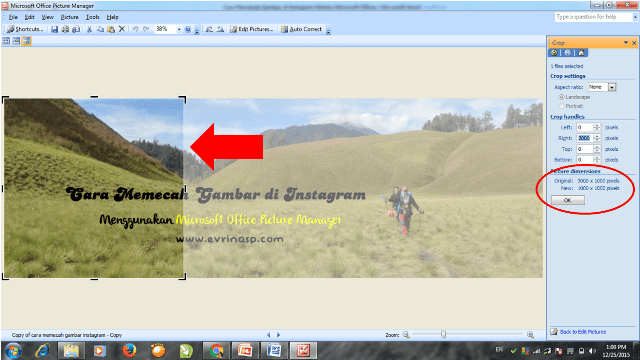Switch to Filmstrip view icon
This screenshot has height=360, width=640.
tap(16, 41)
